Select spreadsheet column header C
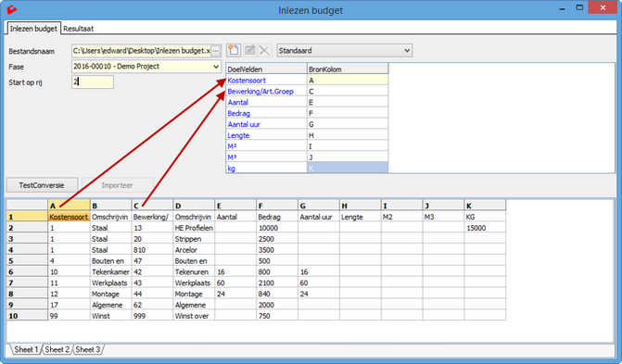 pos(152,206)
